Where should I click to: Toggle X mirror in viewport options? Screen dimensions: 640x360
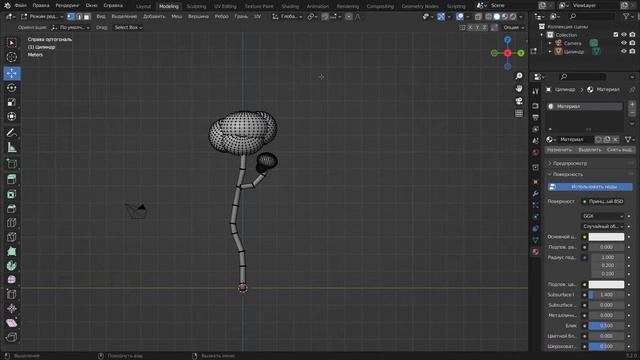point(470,27)
